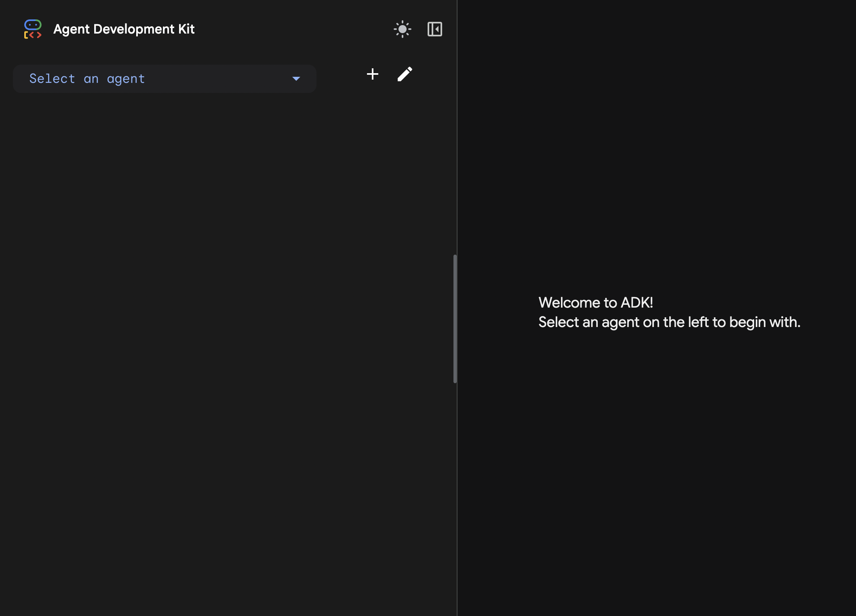Click the plus icon to create an agent
This screenshot has height=616, width=856.
pyautogui.click(x=372, y=74)
